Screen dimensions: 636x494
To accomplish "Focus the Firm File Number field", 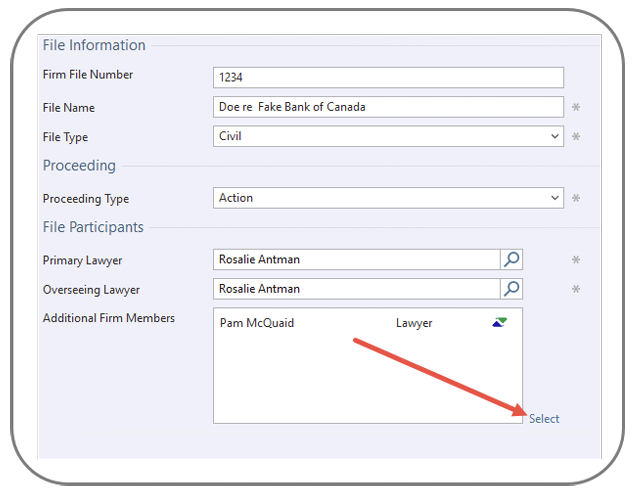I will (388, 77).
